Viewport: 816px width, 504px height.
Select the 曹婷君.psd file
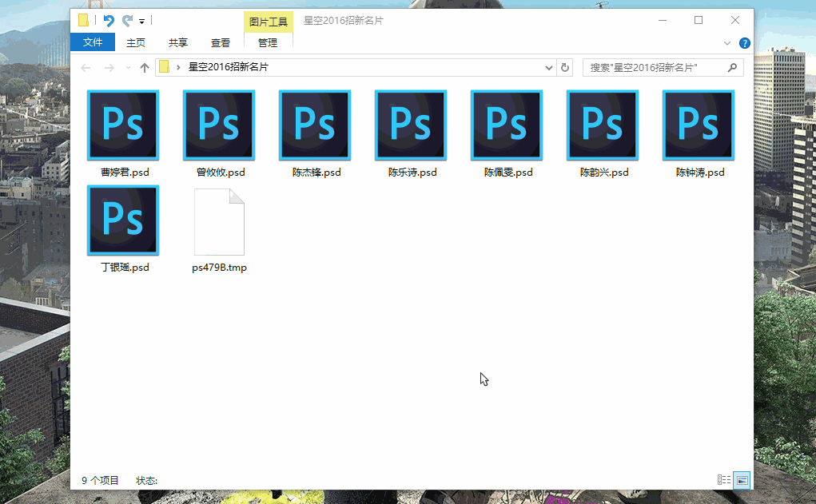click(x=122, y=125)
